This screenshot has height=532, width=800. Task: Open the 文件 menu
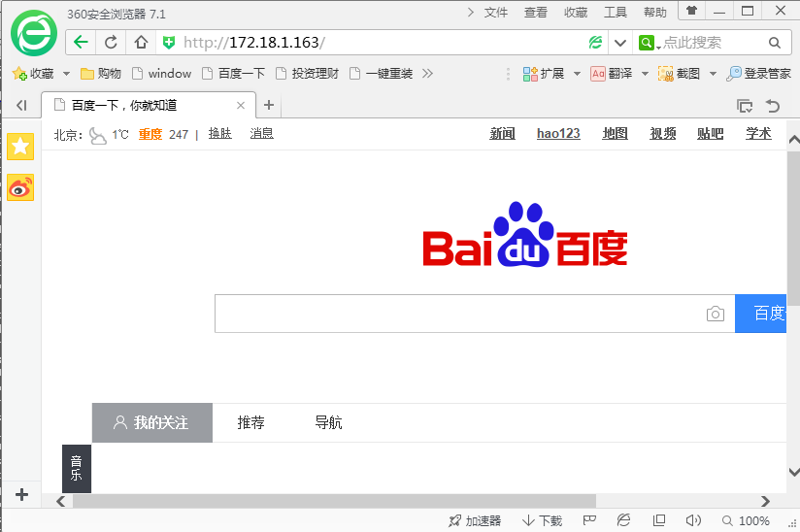(x=495, y=13)
